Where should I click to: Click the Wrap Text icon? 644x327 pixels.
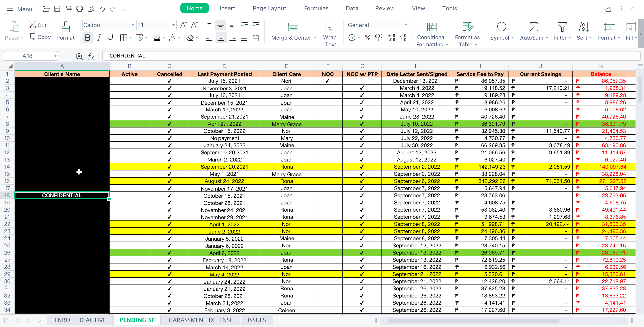(x=330, y=27)
